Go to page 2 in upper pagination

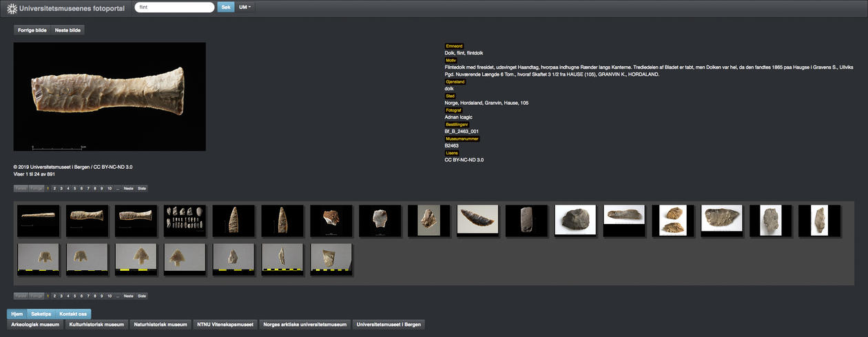click(54, 188)
